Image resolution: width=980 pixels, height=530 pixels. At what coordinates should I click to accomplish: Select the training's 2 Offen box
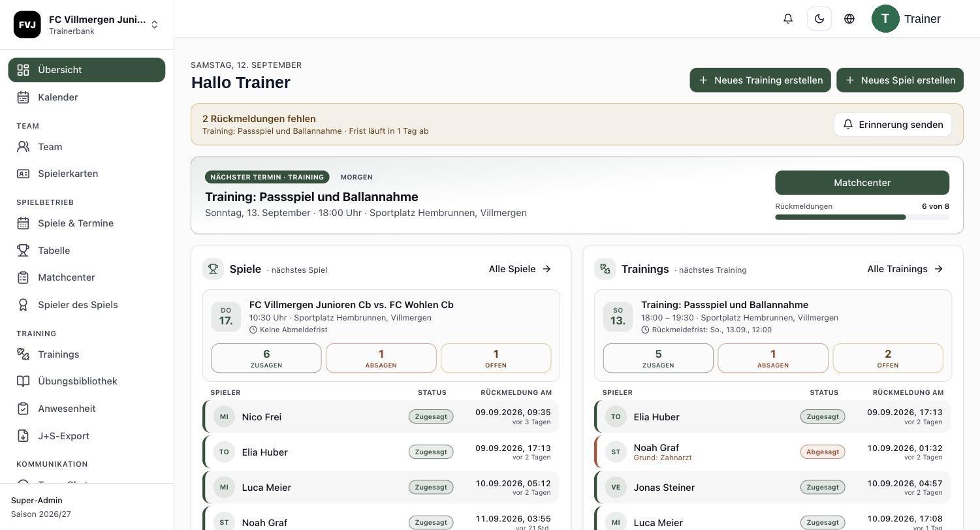pyautogui.click(x=888, y=358)
